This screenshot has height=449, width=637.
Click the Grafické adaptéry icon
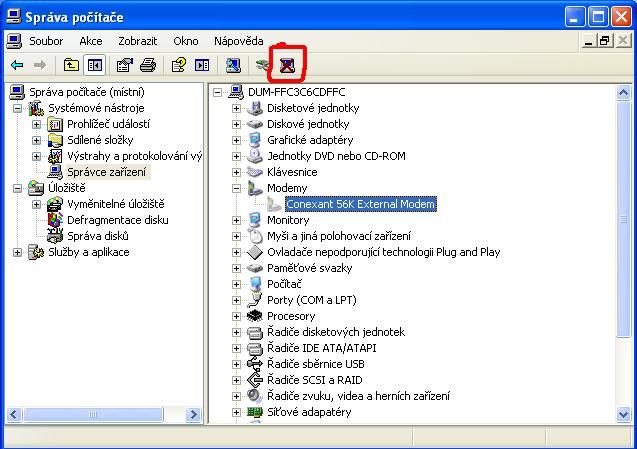255,140
